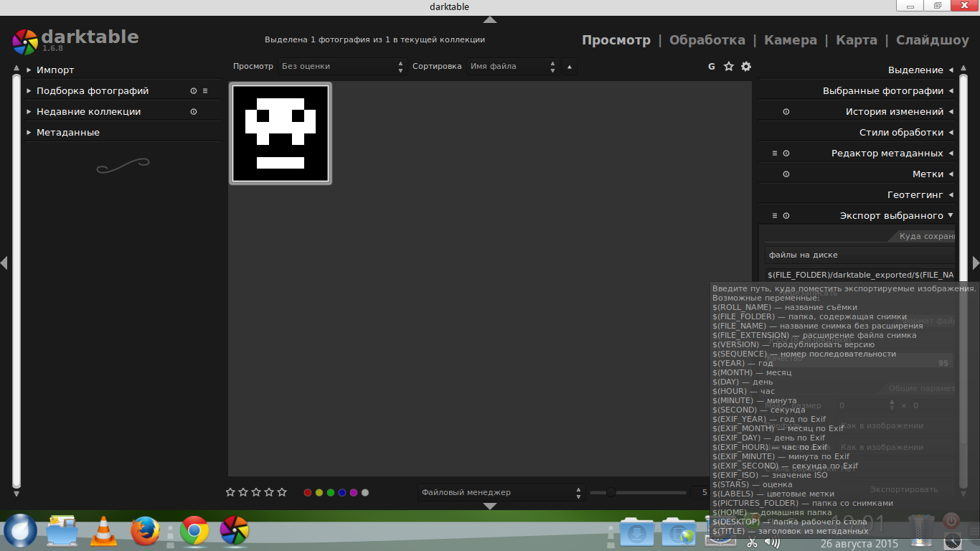The height and width of the screenshot is (551, 980).
Task: Toggle grouping with the G icon
Action: click(x=712, y=66)
